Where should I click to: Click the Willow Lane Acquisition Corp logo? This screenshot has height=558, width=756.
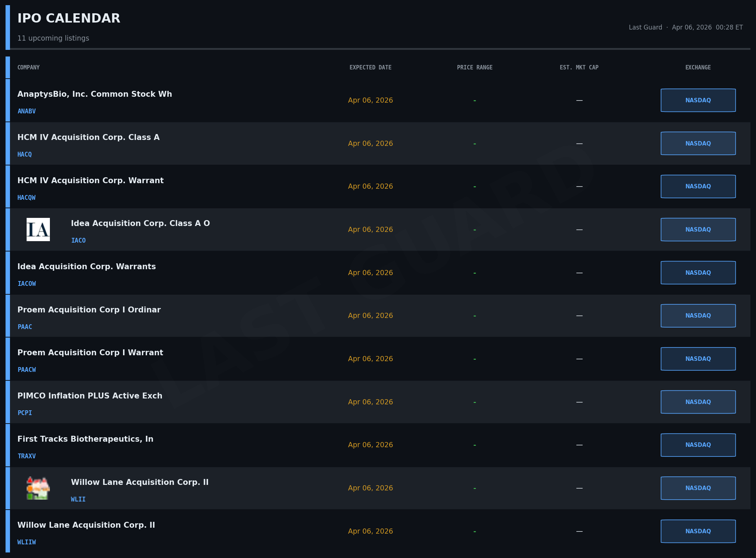click(38, 488)
